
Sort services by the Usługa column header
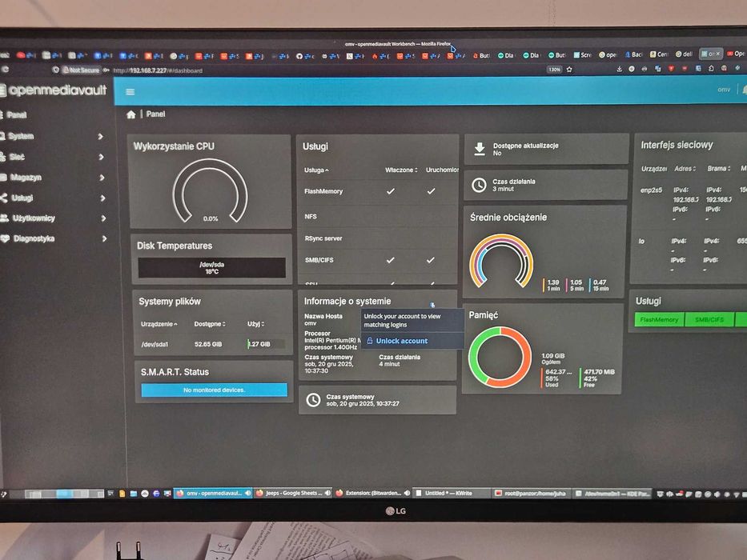316,170
